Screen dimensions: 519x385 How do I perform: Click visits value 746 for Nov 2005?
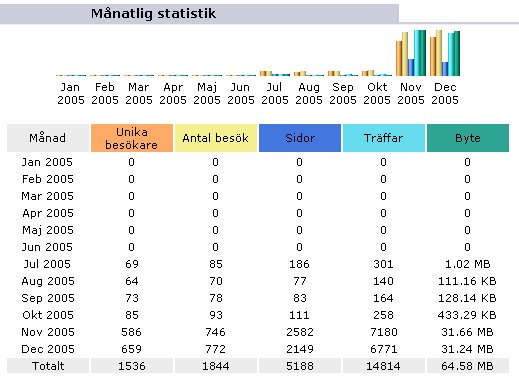[216, 332]
